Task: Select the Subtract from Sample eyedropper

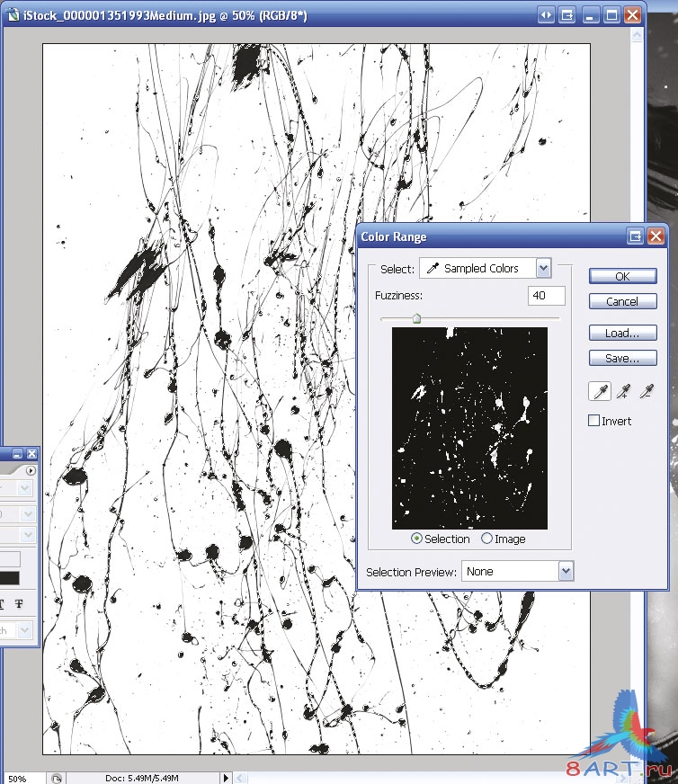Action: click(647, 391)
